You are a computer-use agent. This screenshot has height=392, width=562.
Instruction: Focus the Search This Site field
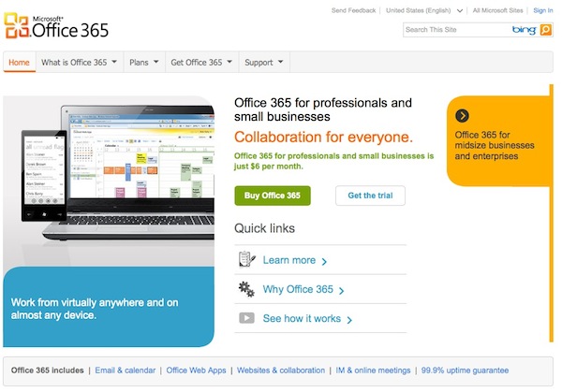457,30
